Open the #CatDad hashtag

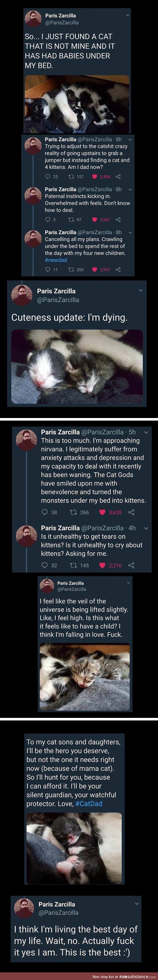pos(88,803)
